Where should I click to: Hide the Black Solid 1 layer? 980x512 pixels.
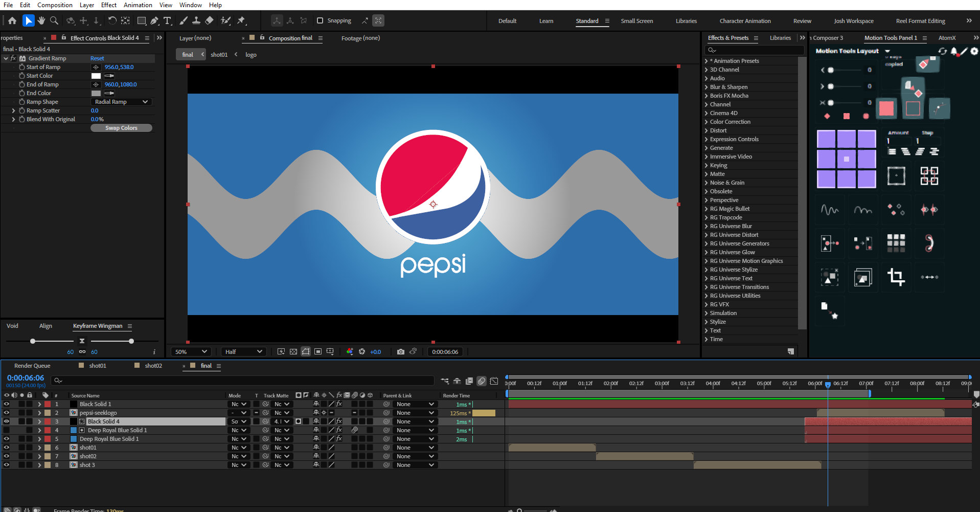pos(7,404)
